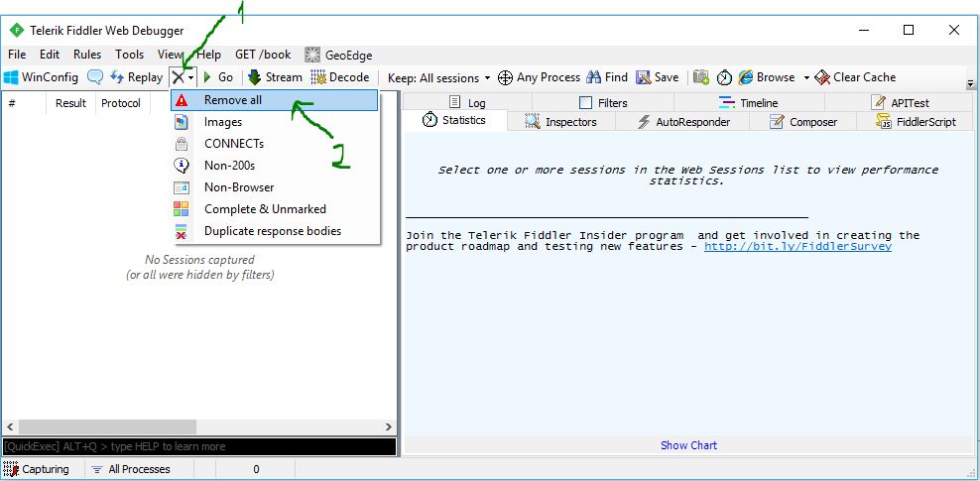The image size is (980, 481).
Task: Open the Edit menu
Action: (50, 55)
